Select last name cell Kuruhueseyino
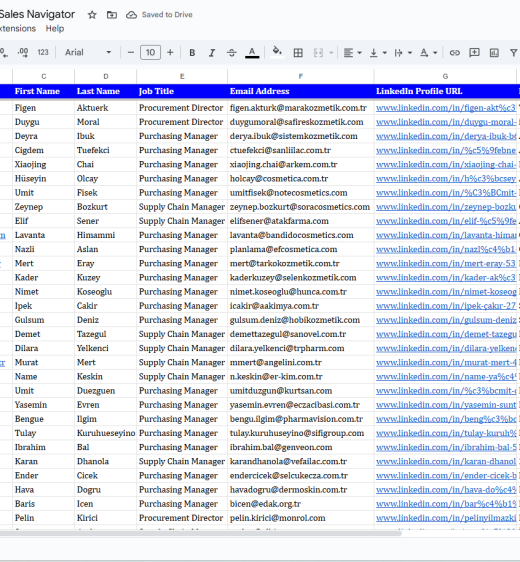This screenshot has height=562, width=520. (x=106, y=433)
